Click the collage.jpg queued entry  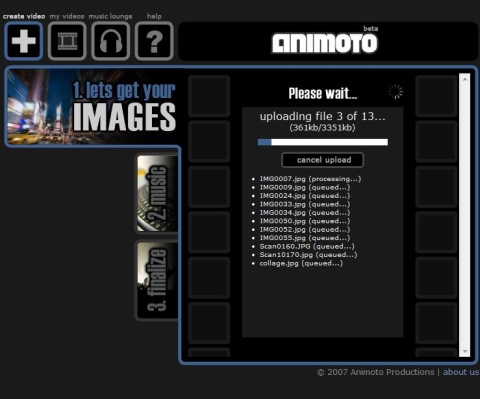(x=301, y=263)
